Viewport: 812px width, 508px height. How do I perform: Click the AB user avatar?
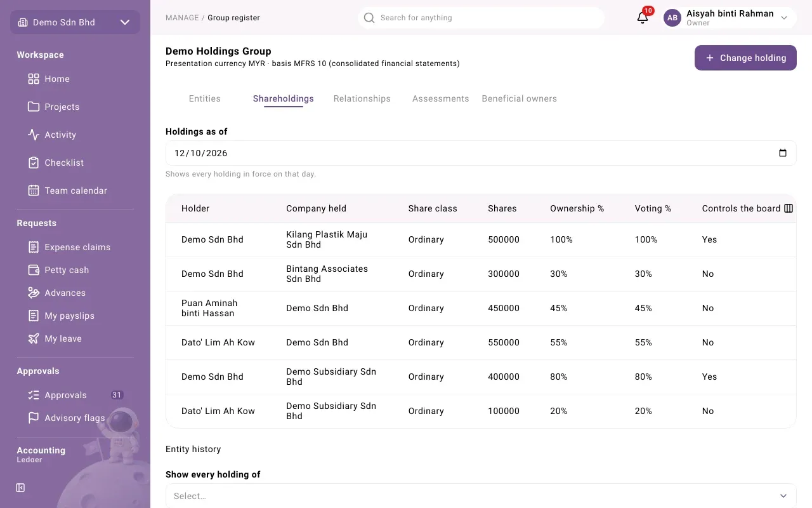coord(672,18)
